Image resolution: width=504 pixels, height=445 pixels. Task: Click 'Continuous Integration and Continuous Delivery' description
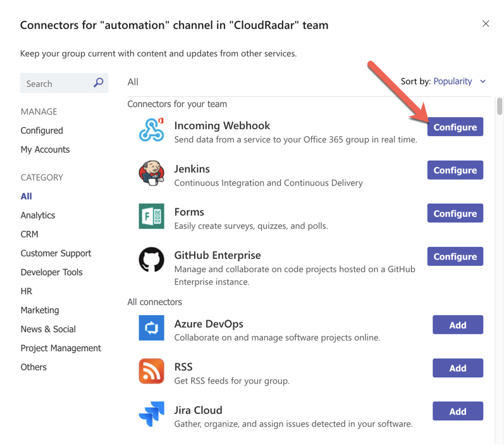pos(269,183)
